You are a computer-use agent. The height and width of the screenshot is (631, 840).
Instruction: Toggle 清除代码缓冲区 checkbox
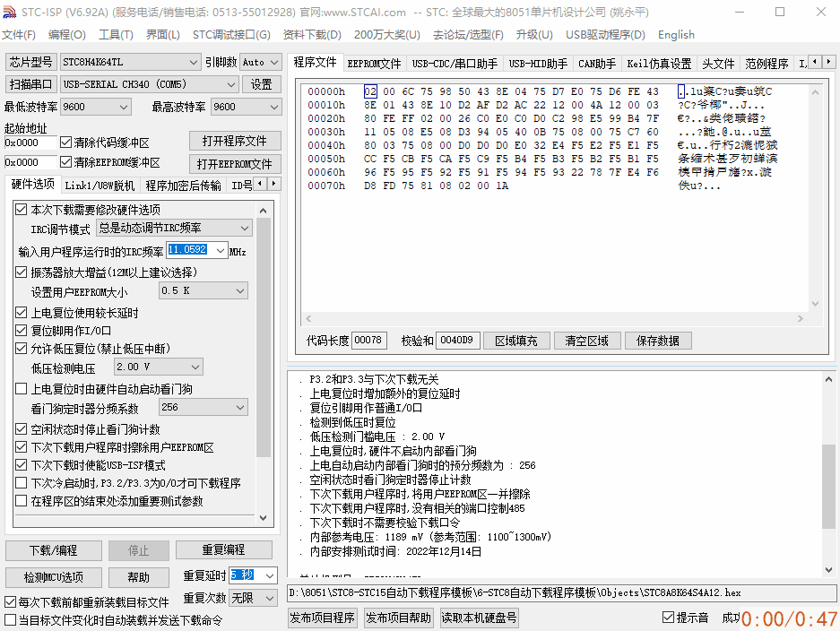[66, 142]
